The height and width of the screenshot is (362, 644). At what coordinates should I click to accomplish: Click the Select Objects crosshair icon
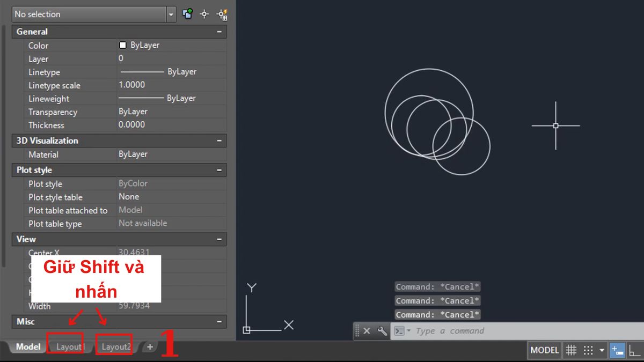tap(204, 14)
